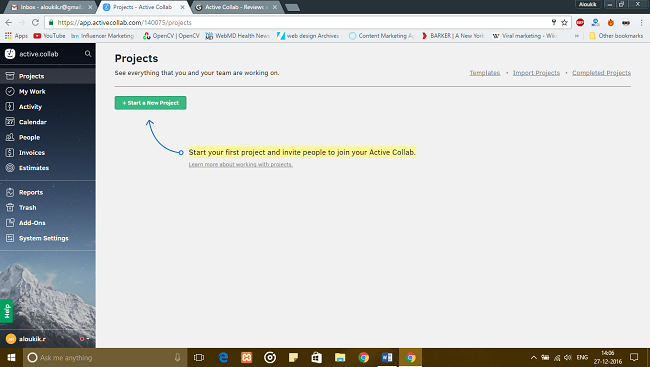
Task: Open the Other bookmarks folder
Action: pyautogui.click(x=616, y=36)
